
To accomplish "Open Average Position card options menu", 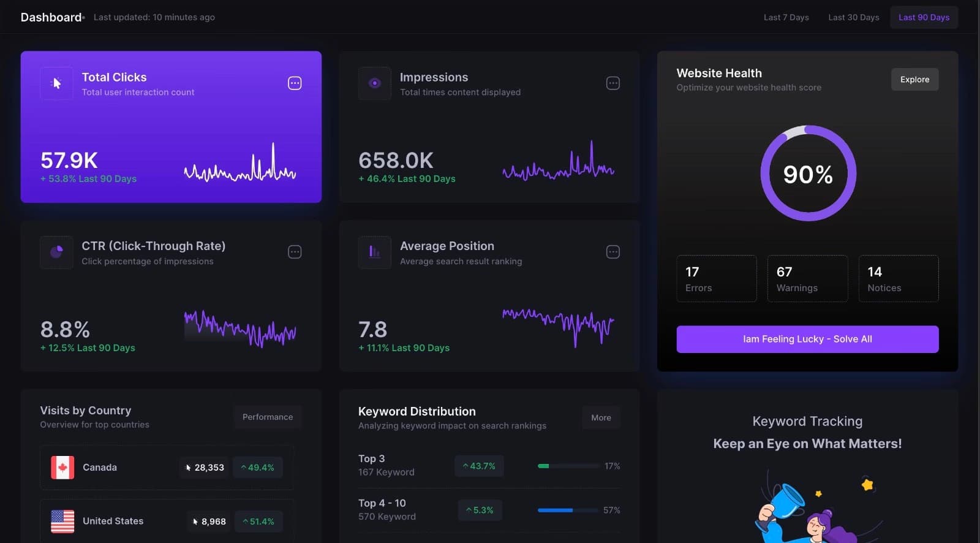I will coord(612,252).
